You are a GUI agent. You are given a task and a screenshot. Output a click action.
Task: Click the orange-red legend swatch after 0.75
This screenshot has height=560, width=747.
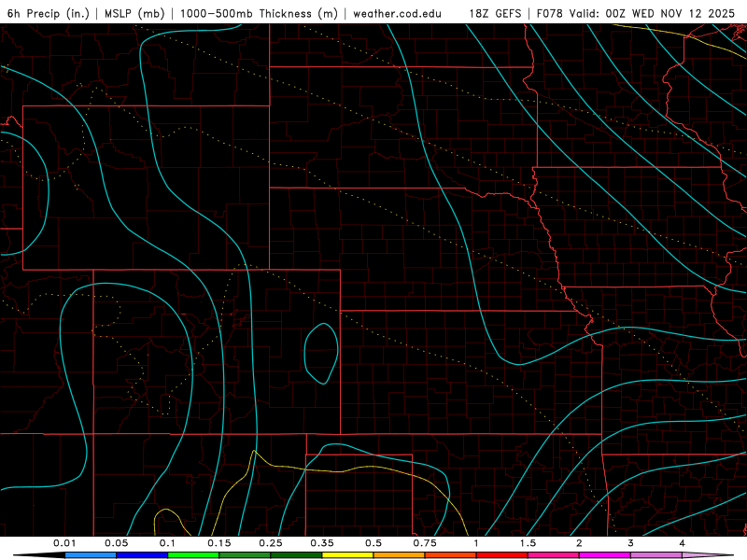point(451,555)
